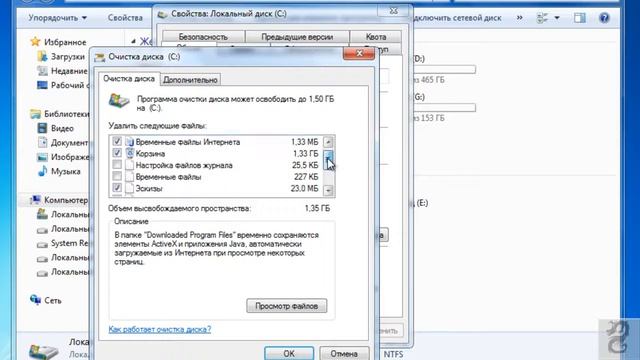Screen dimensions: 640x360
Task: Click the 1,33 ГБ size of Корзина
Action: click(x=305, y=153)
